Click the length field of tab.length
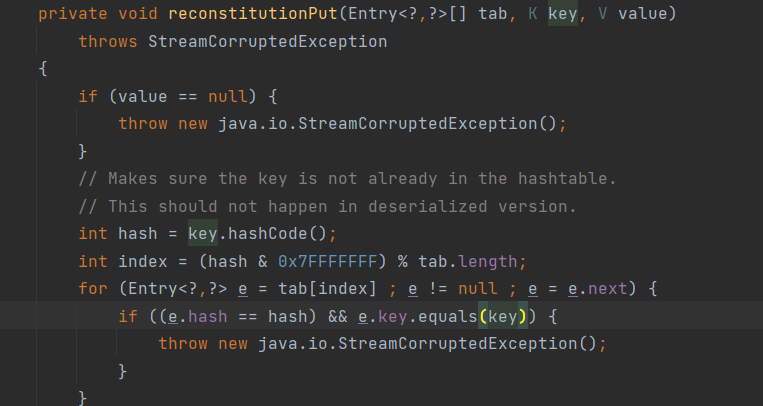This screenshot has height=406, width=763. [488, 262]
